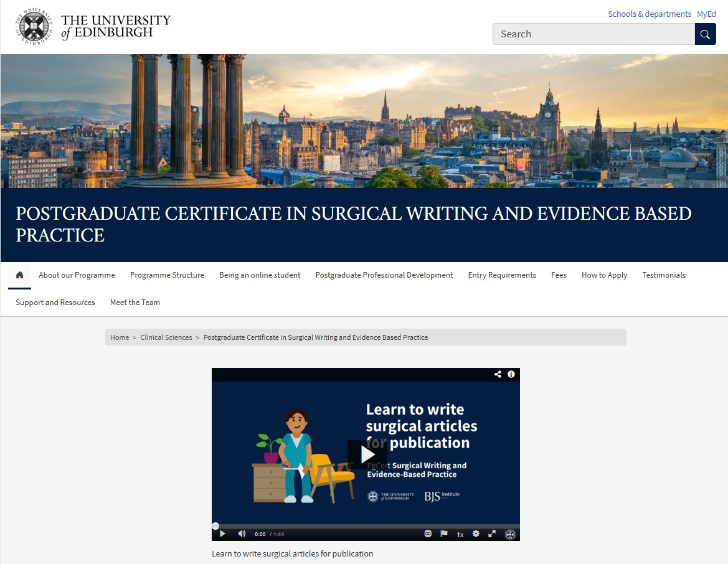Click the 0:00 / 1:44 time display

269,534
